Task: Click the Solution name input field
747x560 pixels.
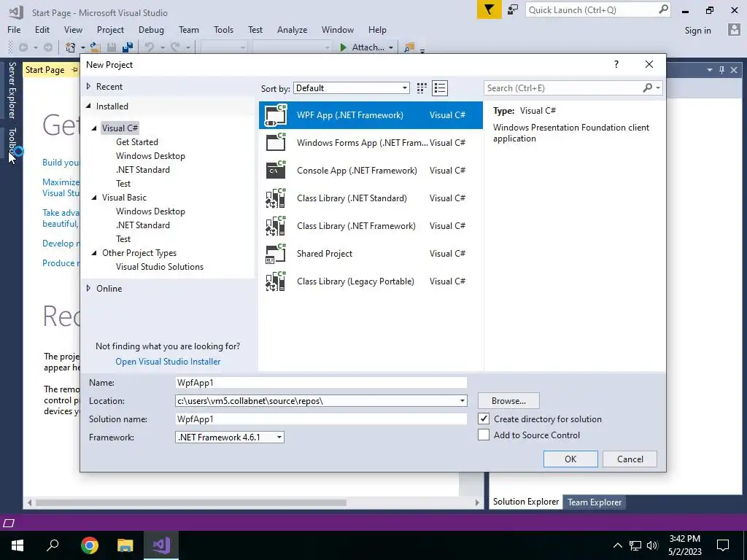Action: pyautogui.click(x=321, y=419)
